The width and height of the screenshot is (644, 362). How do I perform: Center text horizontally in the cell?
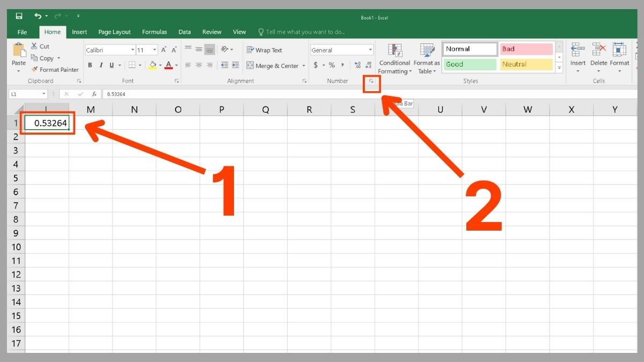(199, 65)
